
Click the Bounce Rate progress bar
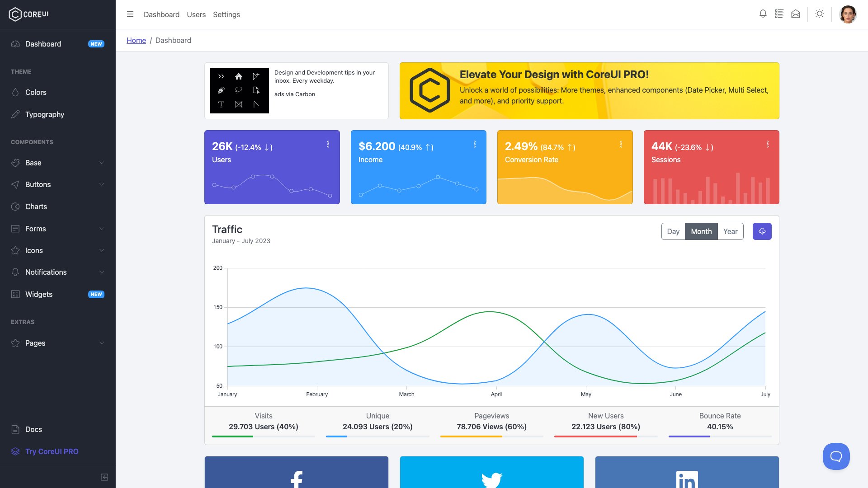tap(720, 436)
